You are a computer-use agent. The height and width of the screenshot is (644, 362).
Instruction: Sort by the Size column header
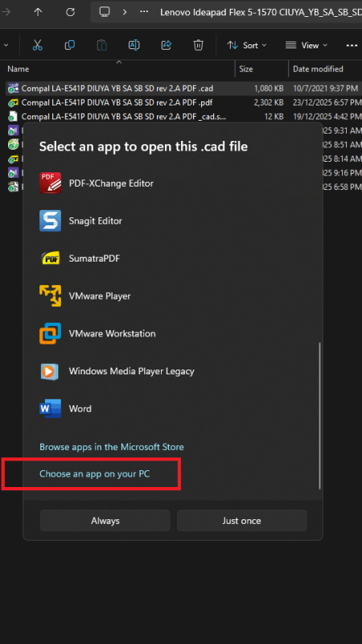(246, 69)
